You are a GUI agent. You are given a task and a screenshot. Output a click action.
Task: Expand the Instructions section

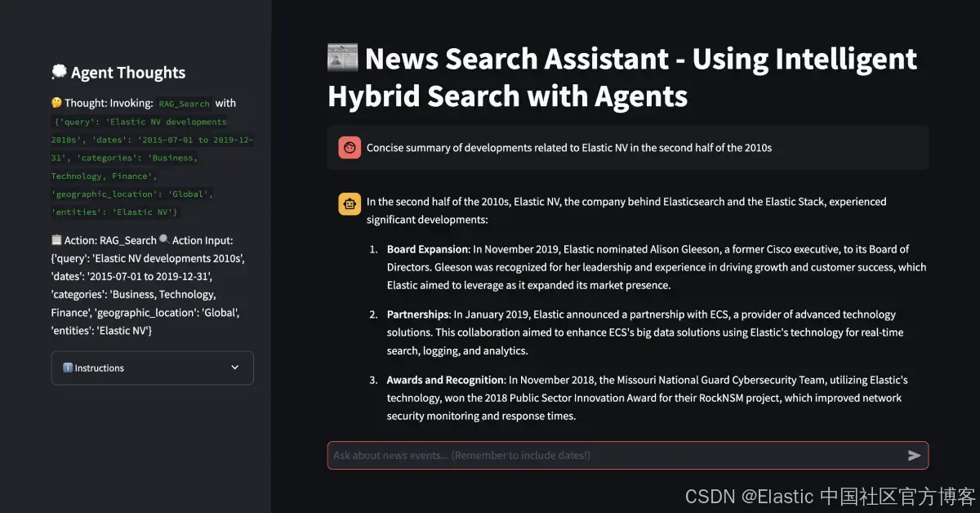tap(152, 368)
